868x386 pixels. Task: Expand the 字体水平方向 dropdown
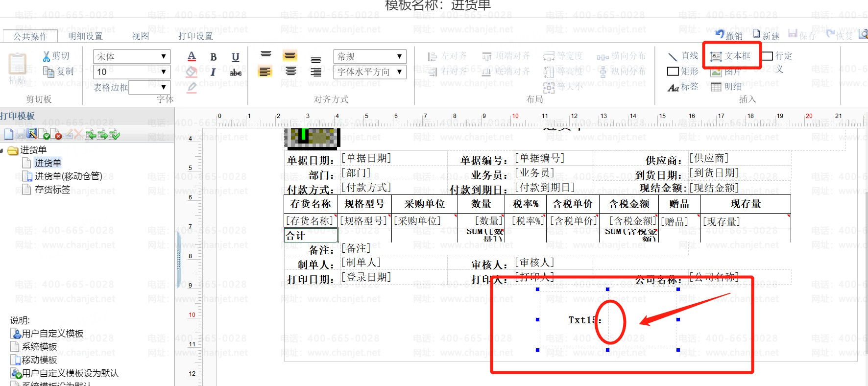click(370, 72)
